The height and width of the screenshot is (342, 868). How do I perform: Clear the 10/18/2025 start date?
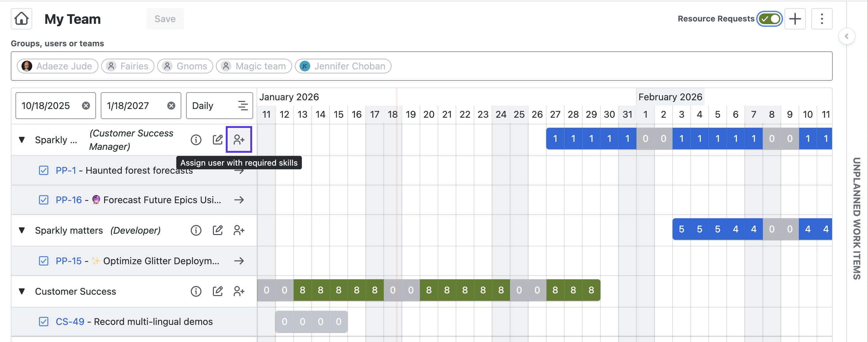pyautogui.click(x=86, y=106)
